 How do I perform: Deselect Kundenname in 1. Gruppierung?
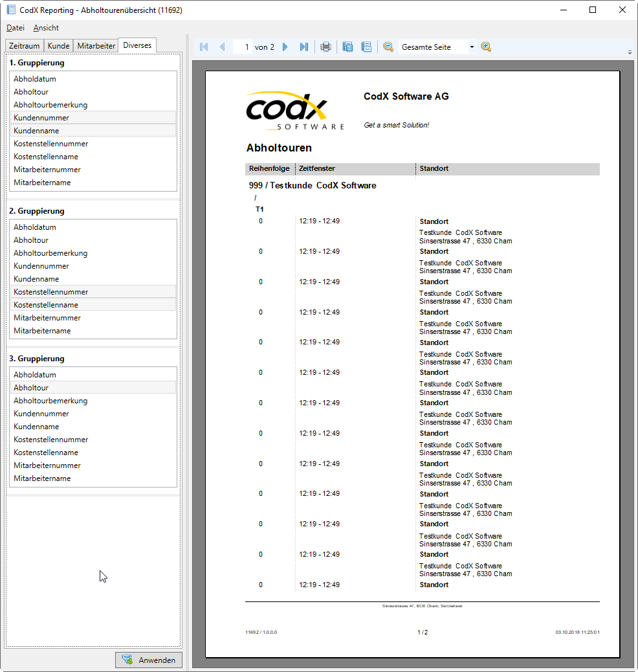[93, 130]
